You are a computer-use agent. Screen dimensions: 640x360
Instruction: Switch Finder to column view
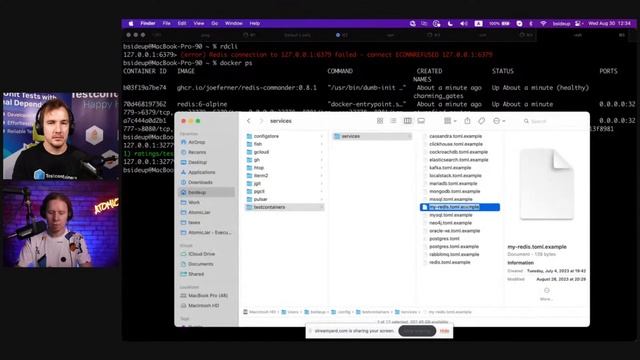[407, 121]
